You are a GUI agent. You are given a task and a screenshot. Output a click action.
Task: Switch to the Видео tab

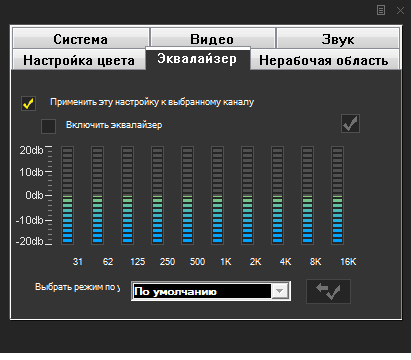(213, 38)
